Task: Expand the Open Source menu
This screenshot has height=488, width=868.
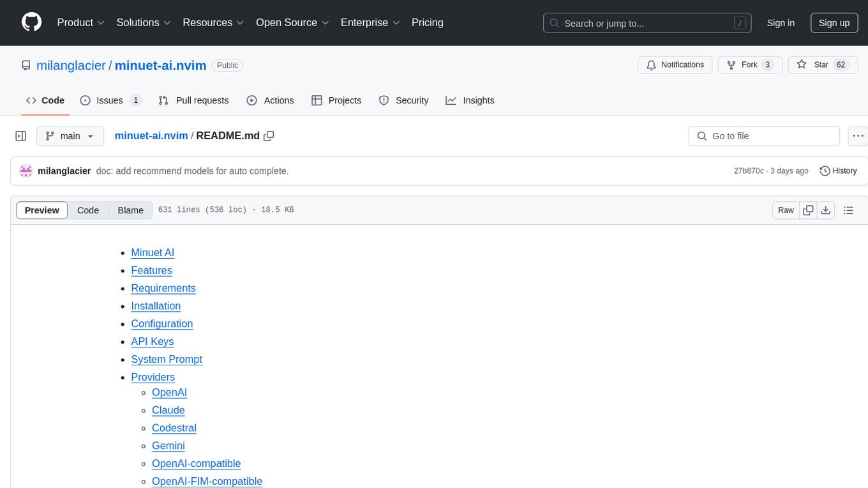Action: [292, 22]
